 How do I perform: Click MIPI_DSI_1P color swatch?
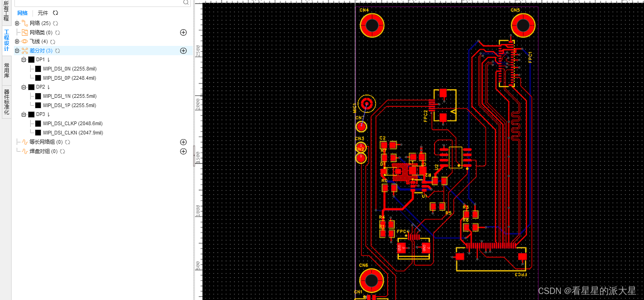point(38,105)
